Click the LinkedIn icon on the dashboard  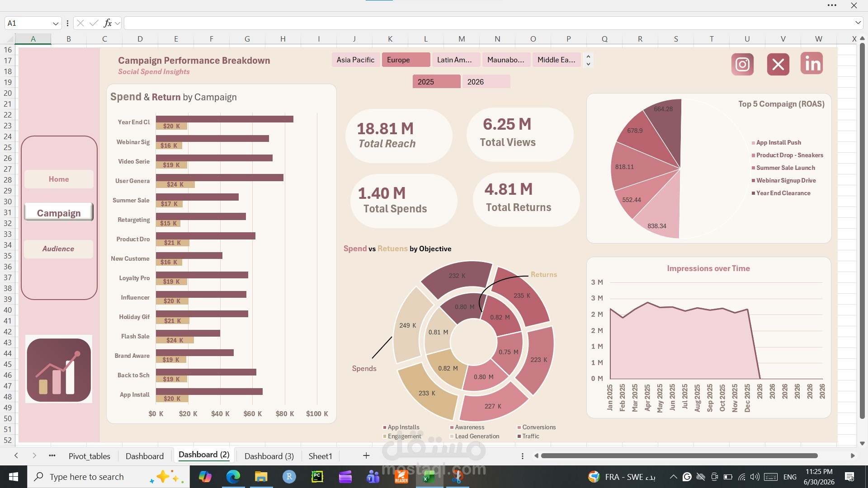(811, 63)
